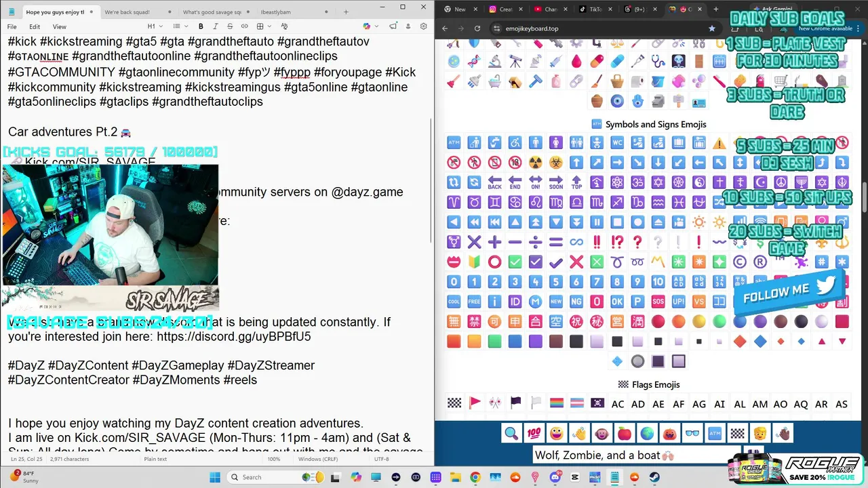
Task: Apply italic formatting in Notepad
Action: click(x=216, y=26)
